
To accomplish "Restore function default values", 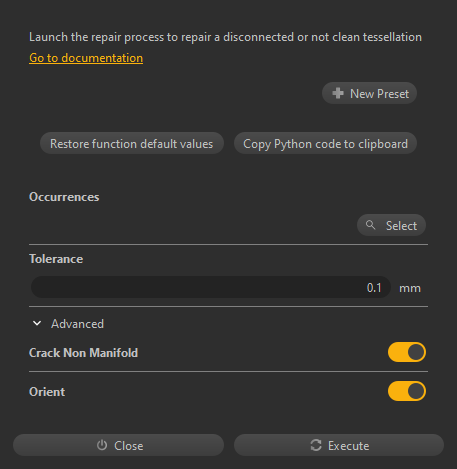I will tap(132, 143).
